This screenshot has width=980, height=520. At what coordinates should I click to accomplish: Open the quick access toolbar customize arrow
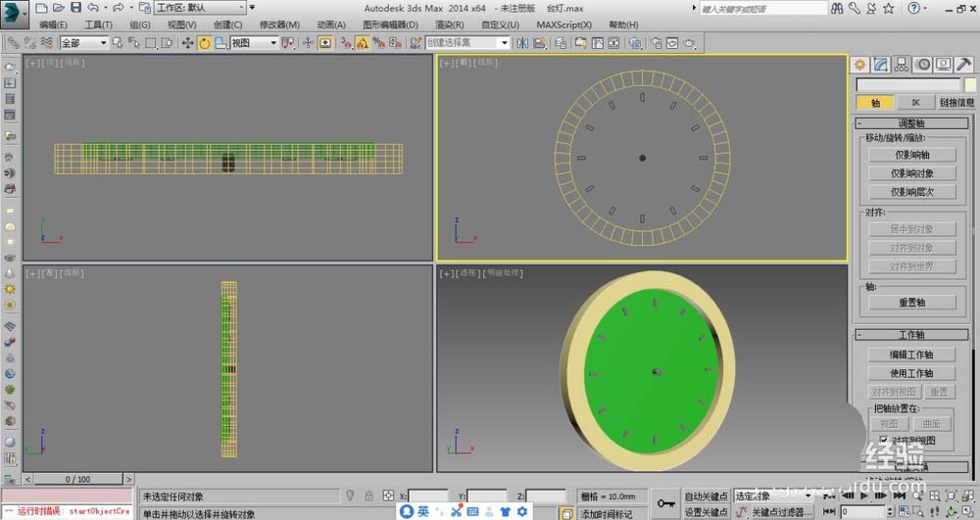pyautogui.click(x=252, y=8)
